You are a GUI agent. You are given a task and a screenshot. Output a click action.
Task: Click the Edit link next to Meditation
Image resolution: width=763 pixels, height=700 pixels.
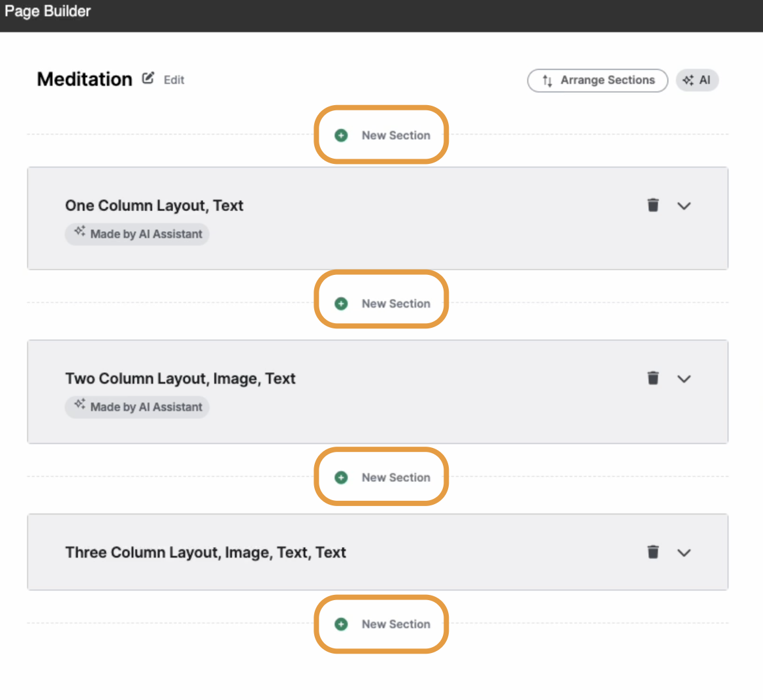174,80
